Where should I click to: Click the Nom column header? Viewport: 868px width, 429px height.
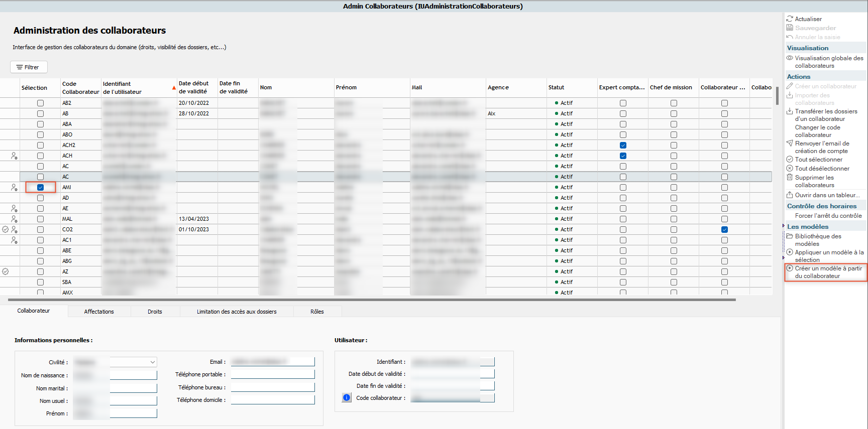coord(296,87)
